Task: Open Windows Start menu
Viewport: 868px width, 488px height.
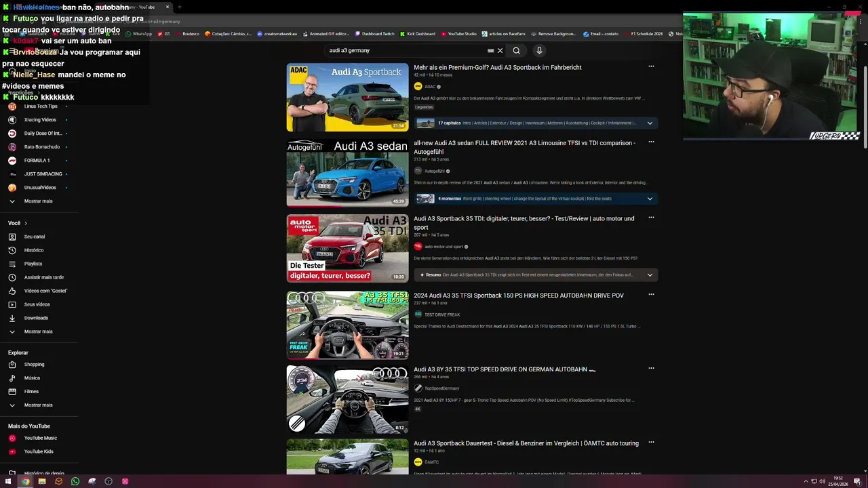Action: click(x=9, y=481)
